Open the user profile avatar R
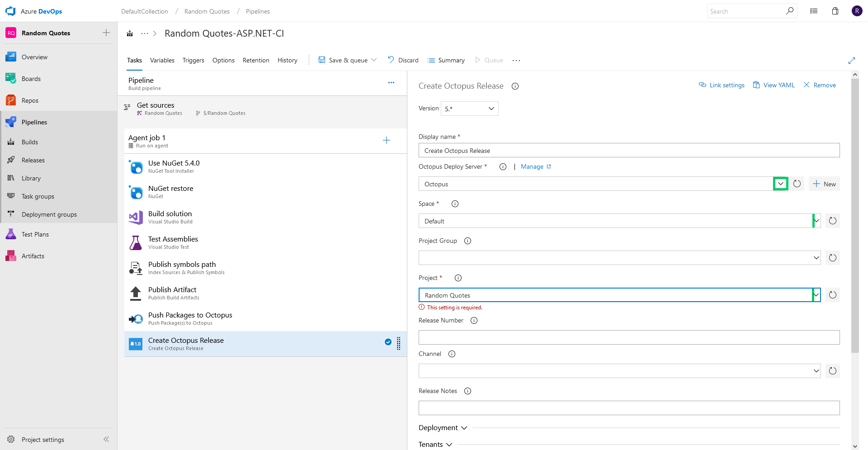This screenshot has height=450, width=868. 857,11
